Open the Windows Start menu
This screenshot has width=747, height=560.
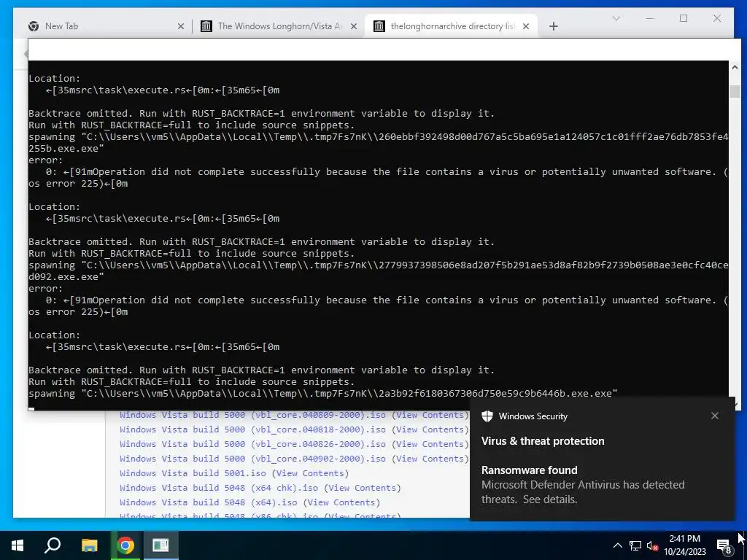pyautogui.click(x=18, y=545)
